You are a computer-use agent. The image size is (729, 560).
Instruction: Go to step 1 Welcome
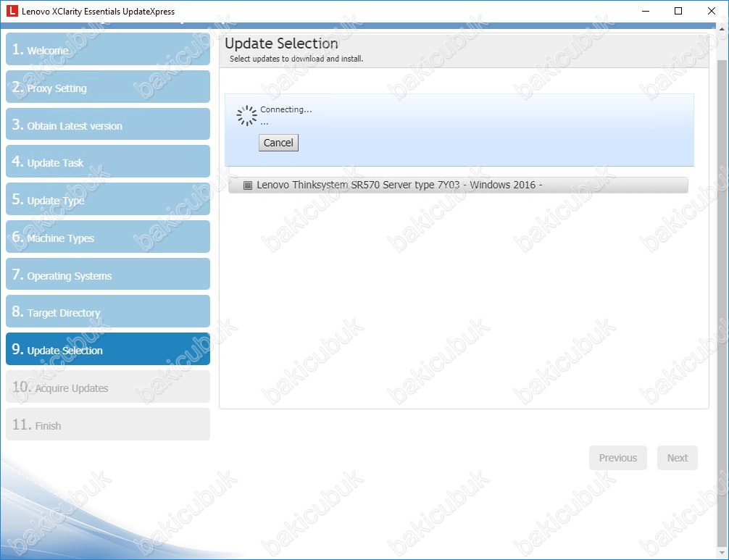108,49
